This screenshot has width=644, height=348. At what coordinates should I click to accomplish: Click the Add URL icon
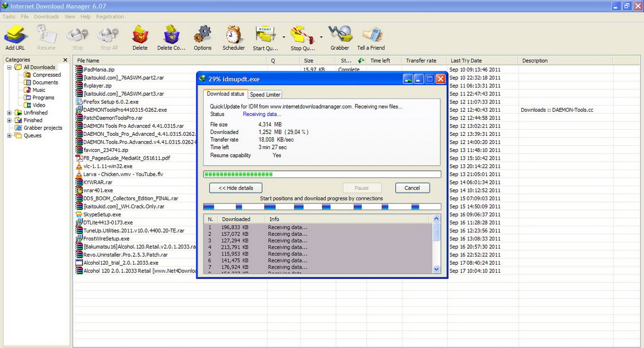point(15,36)
